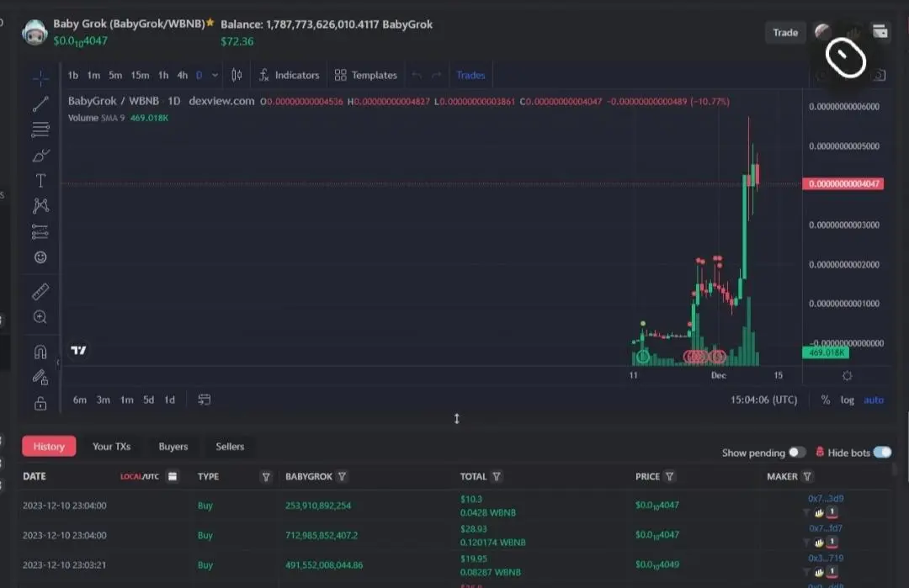
Task: Click the Trade button
Action: (785, 33)
